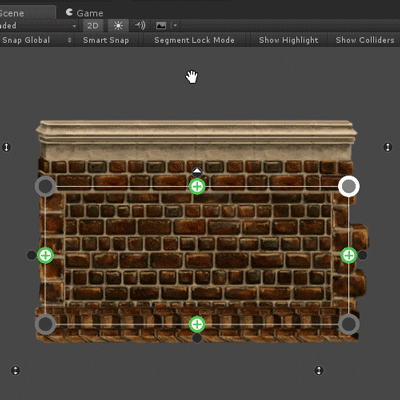The width and height of the screenshot is (400, 400).
Task: Add a point on the right edge with the green plus
Action: 349,255
